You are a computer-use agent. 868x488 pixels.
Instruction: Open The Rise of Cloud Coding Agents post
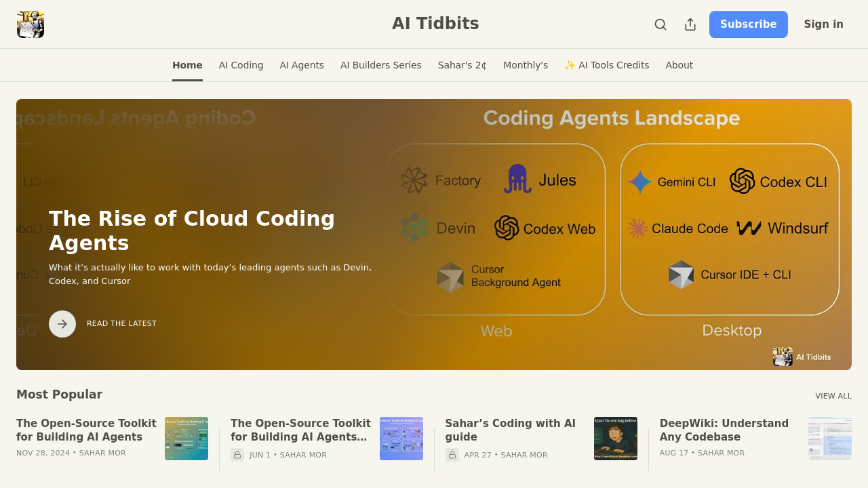coord(192,230)
